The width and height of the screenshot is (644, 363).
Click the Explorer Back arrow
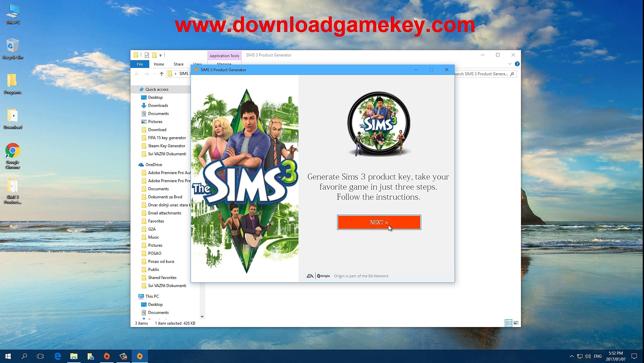(x=137, y=74)
